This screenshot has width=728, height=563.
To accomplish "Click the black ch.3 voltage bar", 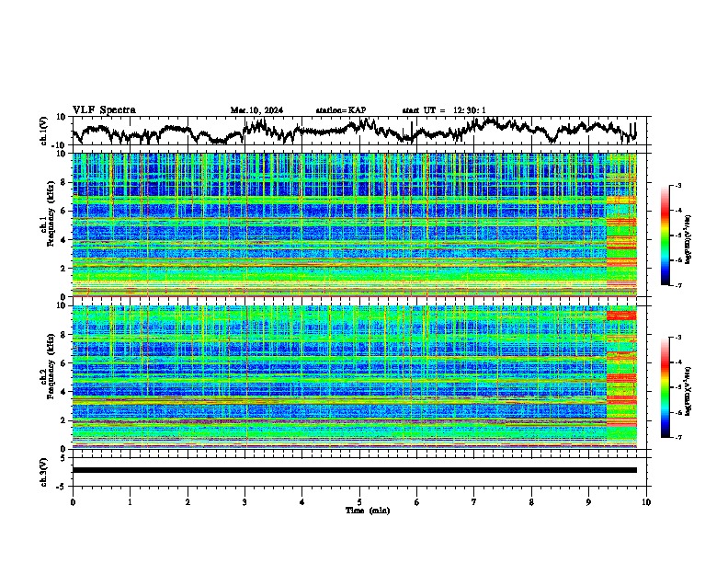I will (x=355, y=470).
